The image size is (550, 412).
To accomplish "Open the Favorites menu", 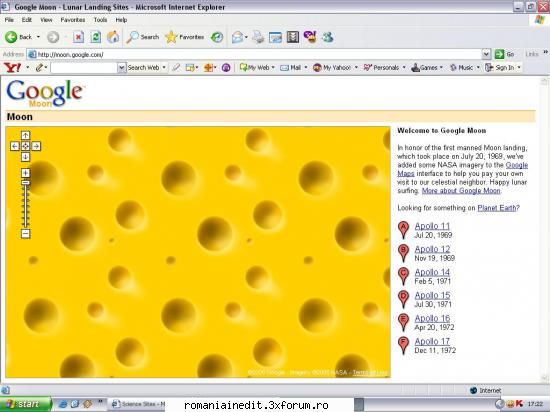I will [x=73, y=20].
